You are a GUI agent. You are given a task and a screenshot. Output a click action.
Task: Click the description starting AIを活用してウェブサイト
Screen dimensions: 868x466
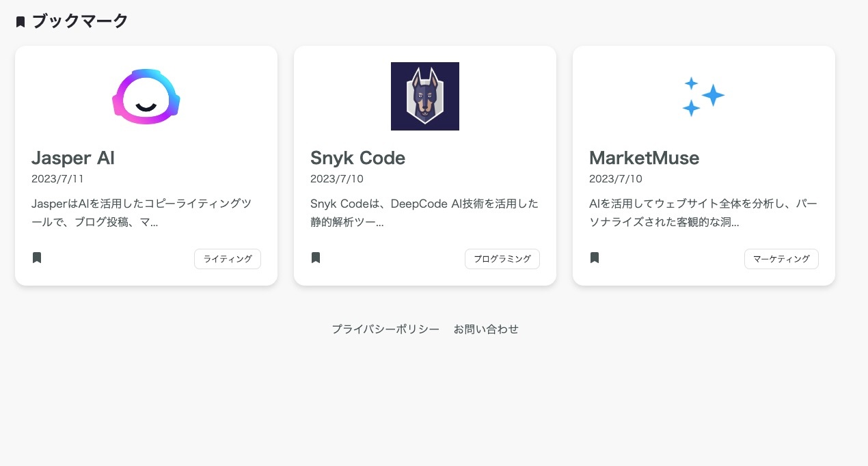[x=703, y=213]
